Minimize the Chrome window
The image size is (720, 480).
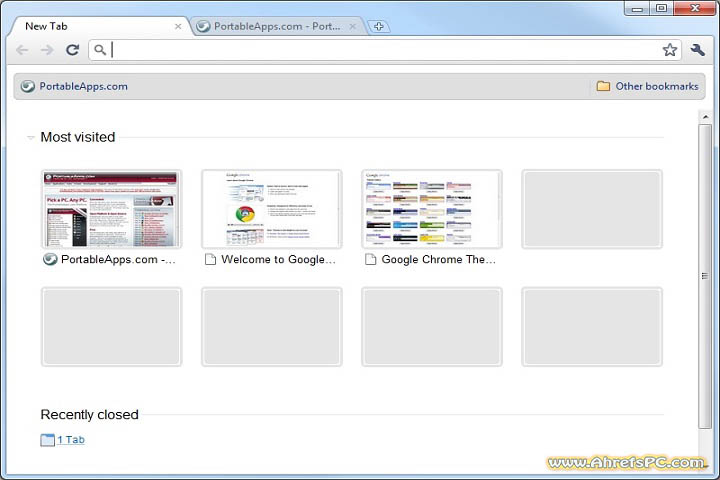click(x=637, y=8)
